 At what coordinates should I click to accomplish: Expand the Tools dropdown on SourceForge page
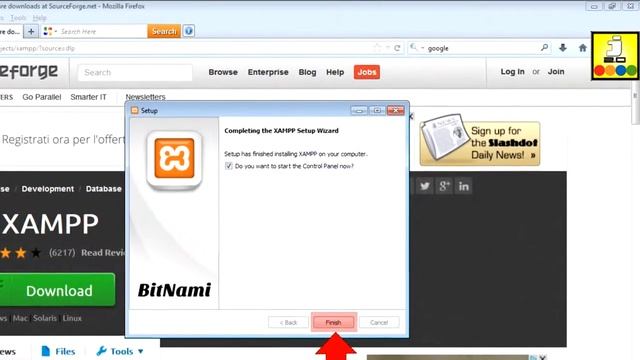pos(120,351)
